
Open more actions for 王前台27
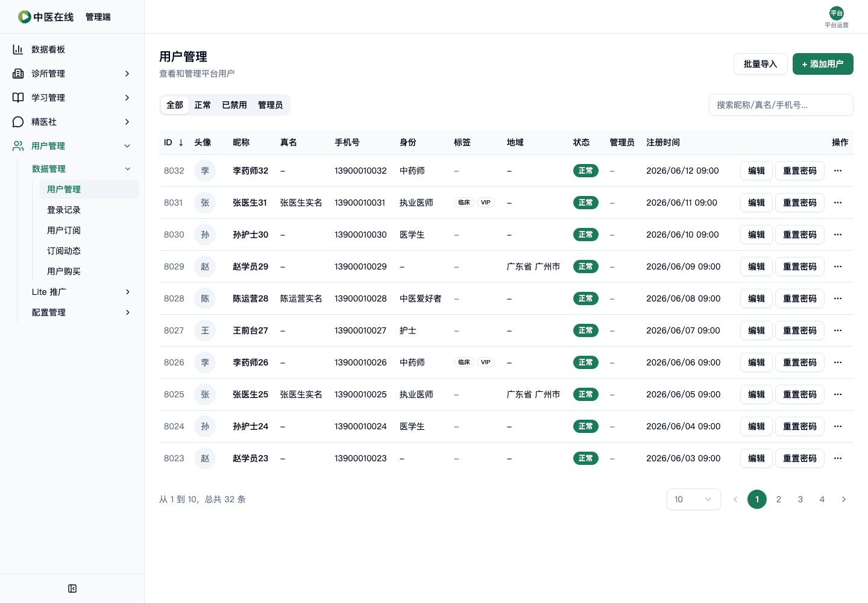coord(838,330)
